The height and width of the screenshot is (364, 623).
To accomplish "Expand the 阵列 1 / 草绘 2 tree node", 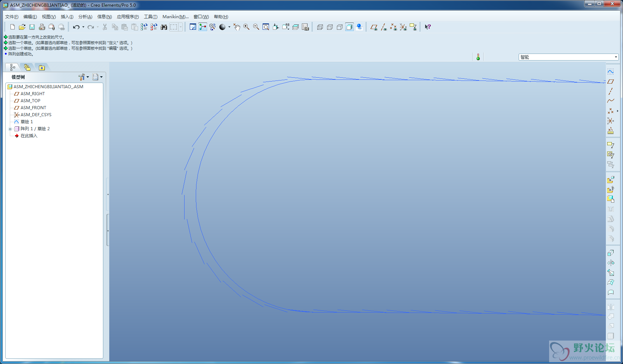I will coord(10,129).
